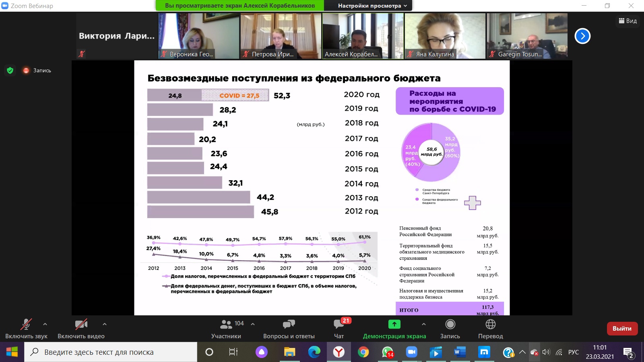Expand share screen options arrow
This screenshot has width=644, height=362.
423,324
